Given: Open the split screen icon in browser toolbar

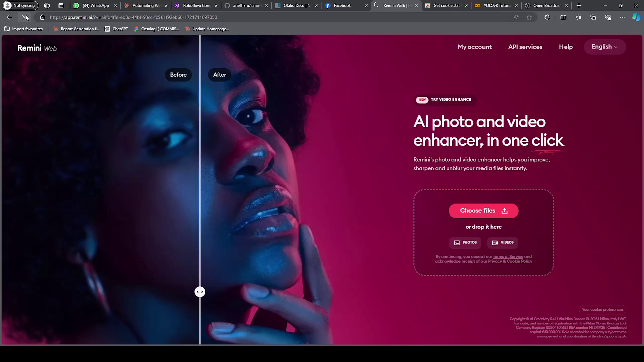Looking at the screenshot, I should click(563, 17).
